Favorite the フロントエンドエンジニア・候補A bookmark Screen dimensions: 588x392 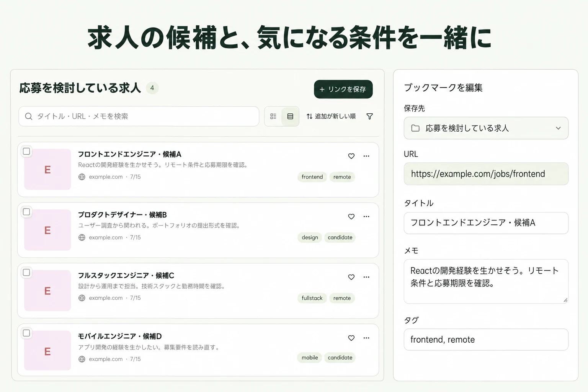coord(351,156)
